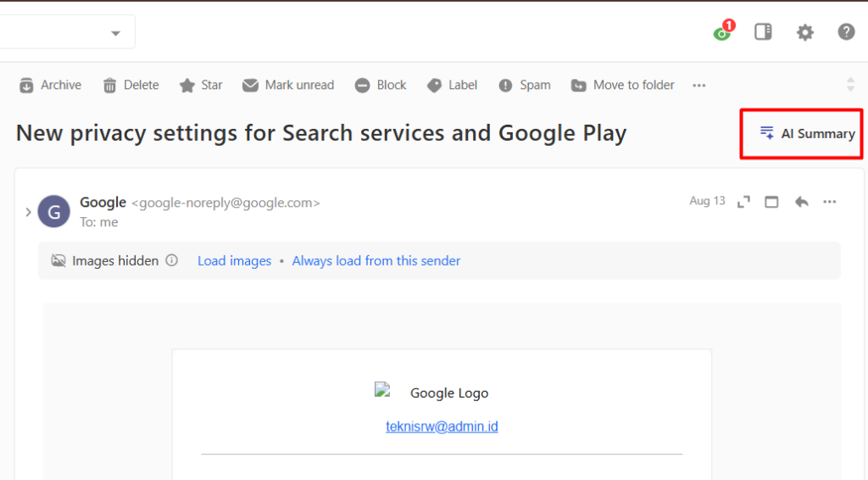868x480 pixels.
Task: Delete the email with trash button
Action: coord(131,86)
